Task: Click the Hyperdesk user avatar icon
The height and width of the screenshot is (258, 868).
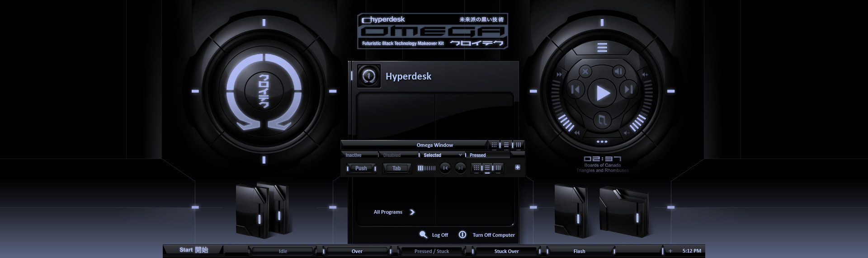Action: [369, 76]
